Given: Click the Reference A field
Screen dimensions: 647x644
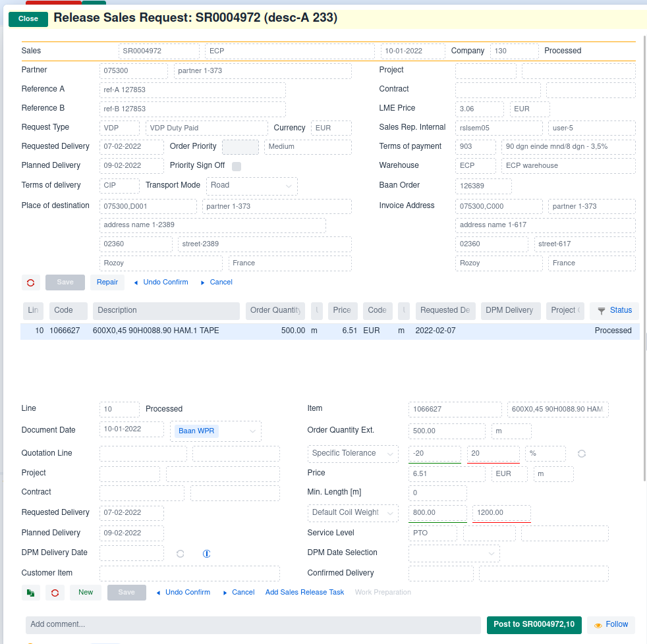Looking at the screenshot, I should 192,90.
